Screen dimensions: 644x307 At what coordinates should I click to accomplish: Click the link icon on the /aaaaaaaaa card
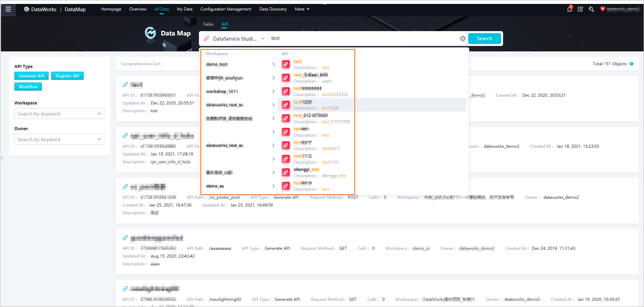coord(126,238)
